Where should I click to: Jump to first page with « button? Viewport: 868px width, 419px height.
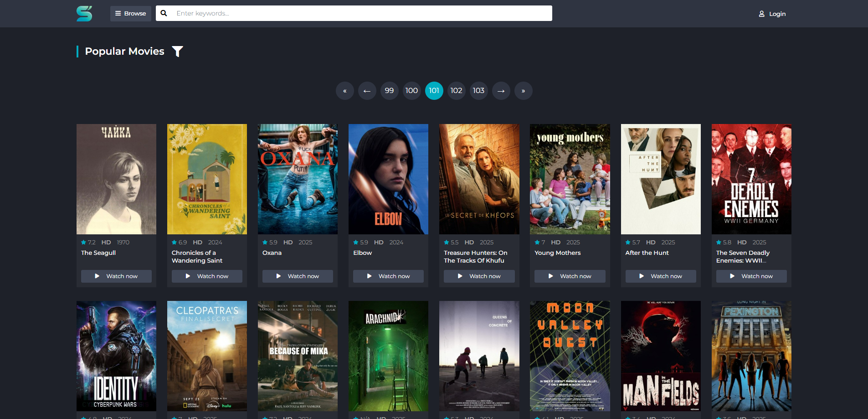click(345, 91)
